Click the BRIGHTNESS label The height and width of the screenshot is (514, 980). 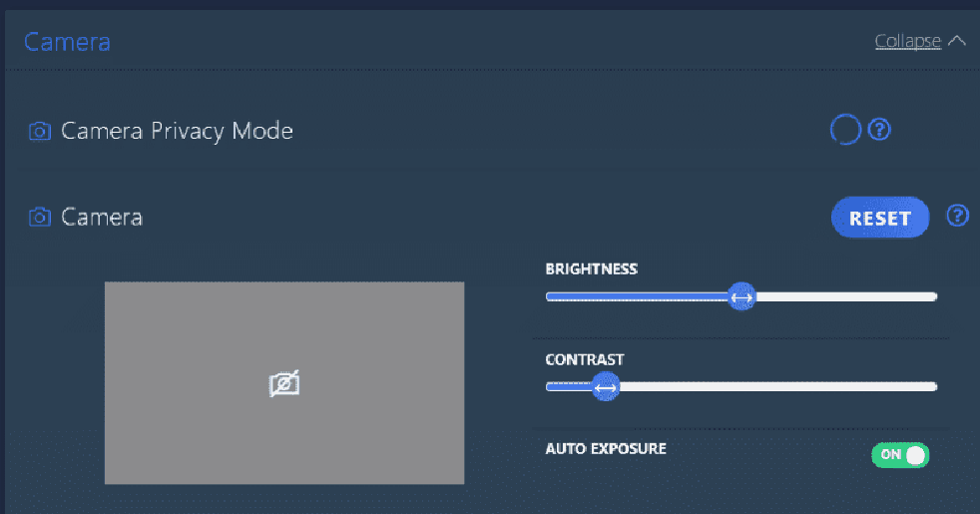click(x=591, y=269)
